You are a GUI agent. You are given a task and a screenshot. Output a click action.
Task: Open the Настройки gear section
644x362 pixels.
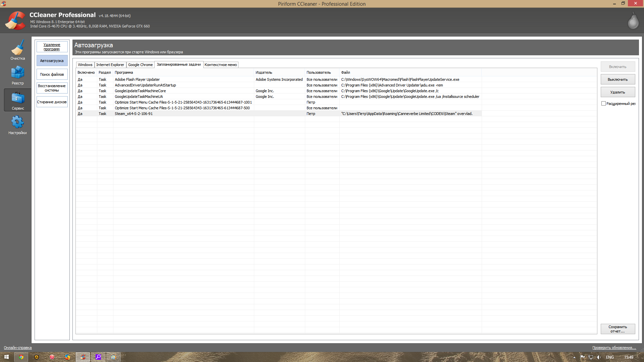tap(17, 125)
